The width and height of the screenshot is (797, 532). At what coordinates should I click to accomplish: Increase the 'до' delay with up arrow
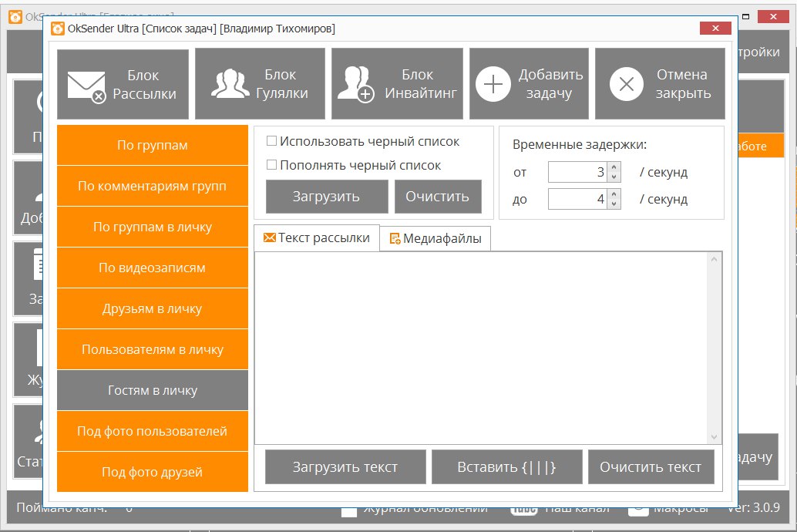click(614, 195)
